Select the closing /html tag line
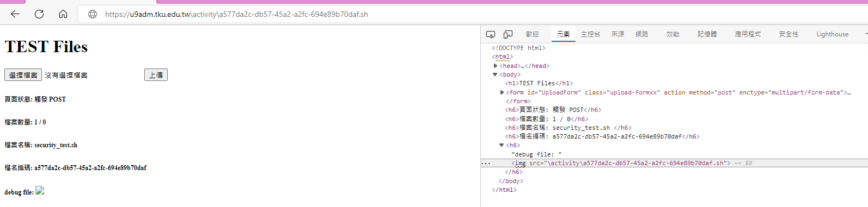Image resolution: width=868 pixels, height=207 pixels. click(504, 190)
